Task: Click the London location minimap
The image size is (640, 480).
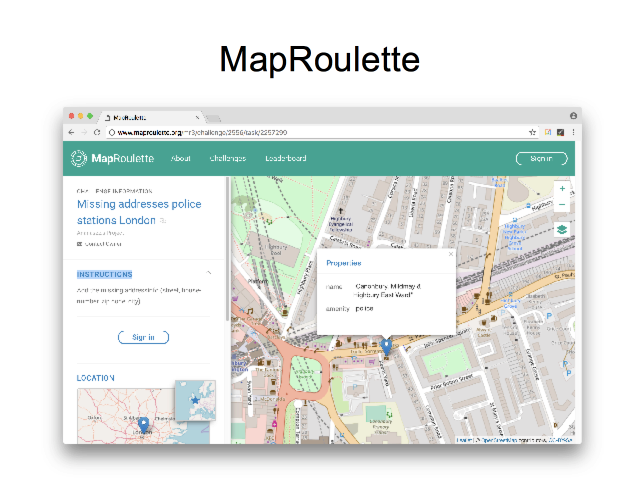Action: click(x=143, y=416)
